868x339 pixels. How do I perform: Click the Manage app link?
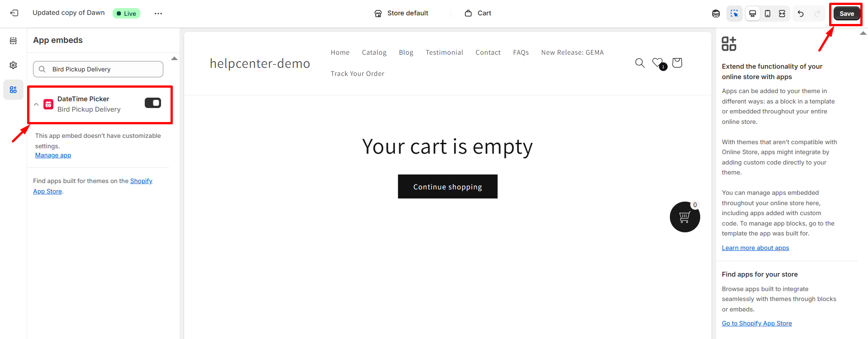coord(53,155)
